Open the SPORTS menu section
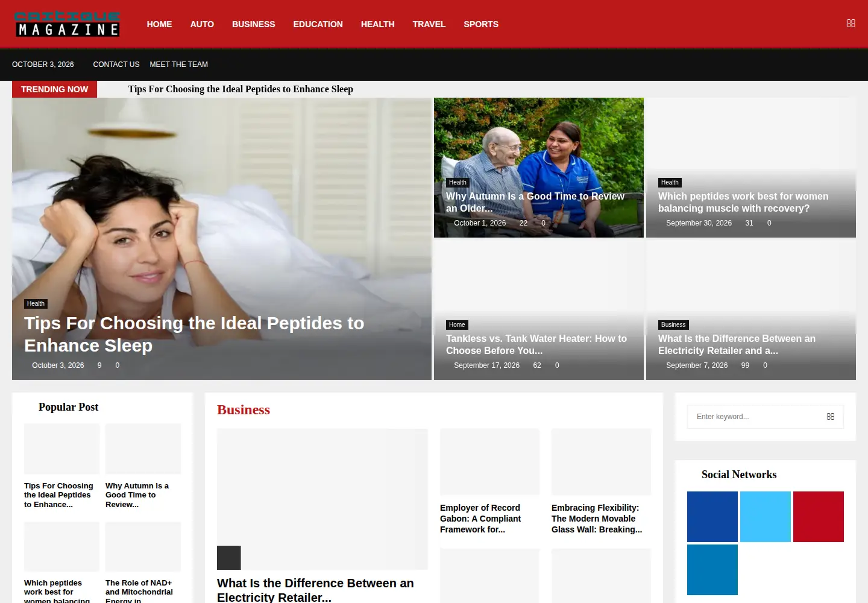 (x=481, y=24)
